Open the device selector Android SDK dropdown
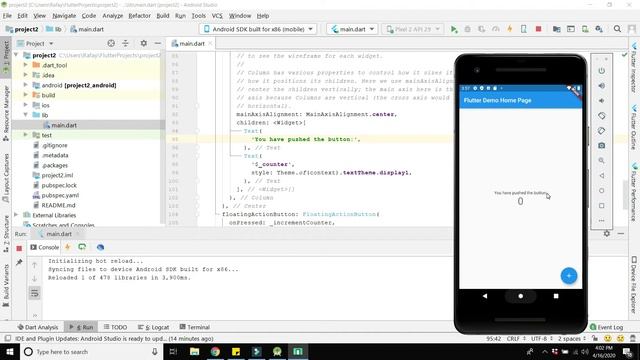 [x=258, y=29]
